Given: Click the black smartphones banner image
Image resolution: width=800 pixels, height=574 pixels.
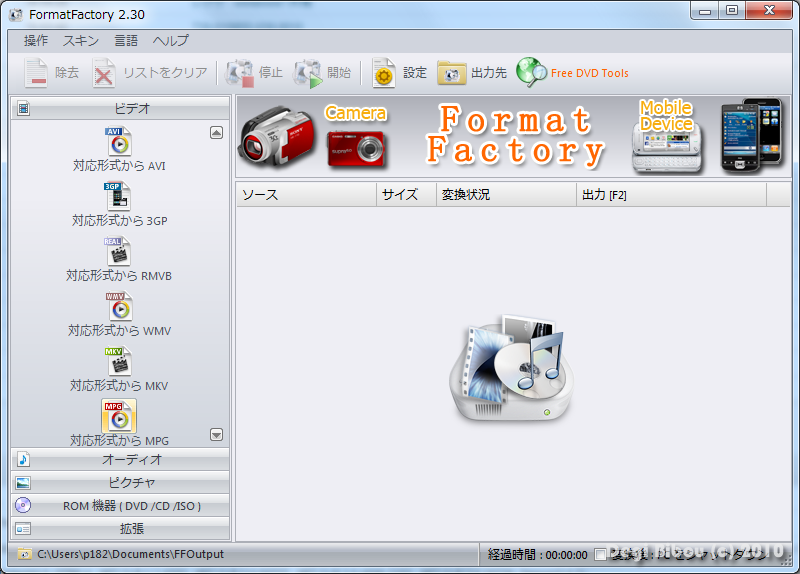Looking at the screenshot, I should [751, 135].
